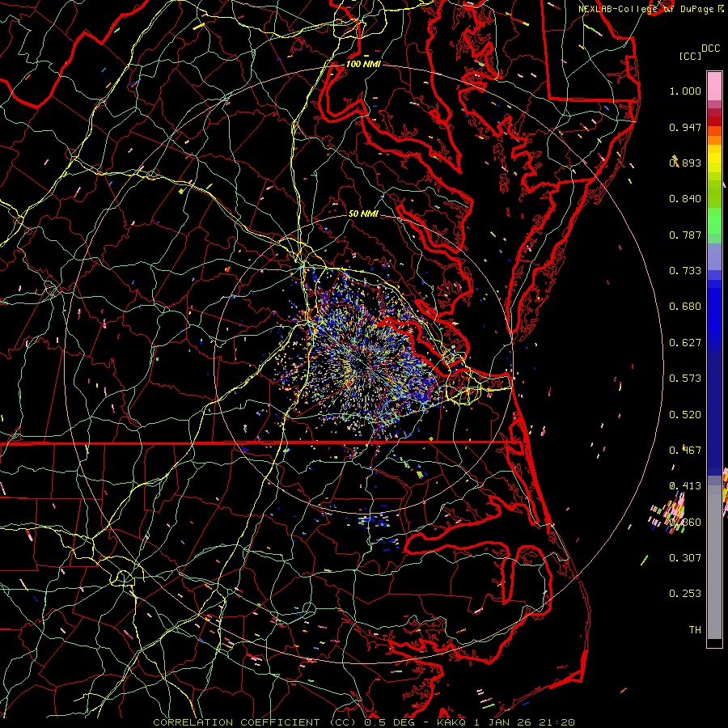The height and width of the screenshot is (728, 728).
Task: Click the CORRELATION COEFFICIENT (CC) caption
Action: [x=255, y=722]
